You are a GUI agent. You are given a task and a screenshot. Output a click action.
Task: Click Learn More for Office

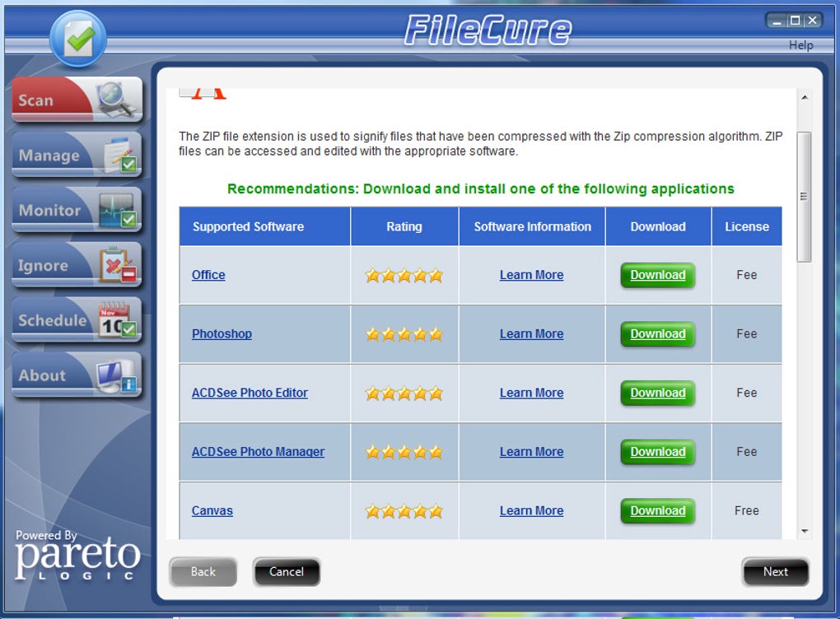(531, 275)
